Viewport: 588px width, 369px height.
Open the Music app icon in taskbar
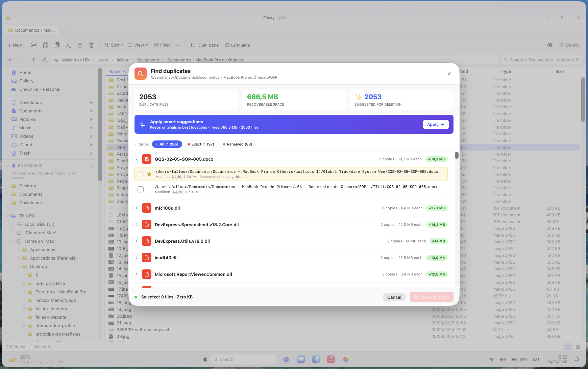(331, 359)
